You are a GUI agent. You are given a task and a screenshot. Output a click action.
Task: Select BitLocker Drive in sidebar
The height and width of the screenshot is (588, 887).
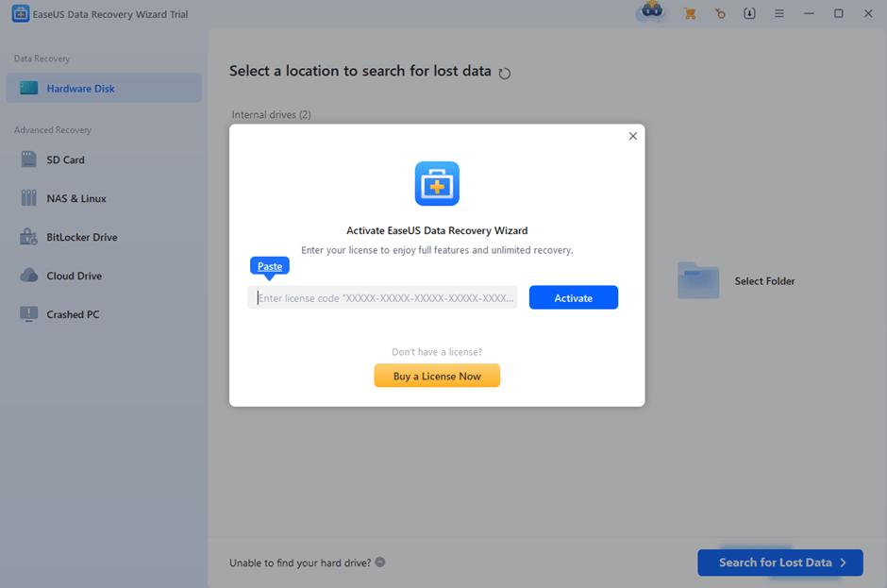(x=81, y=238)
